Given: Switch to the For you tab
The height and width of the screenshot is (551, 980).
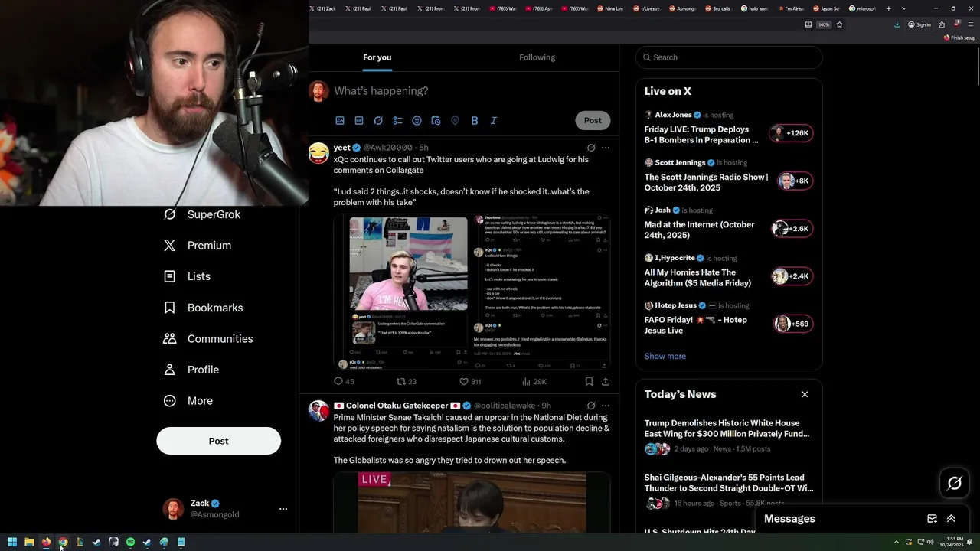Looking at the screenshot, I should coord(377,57).
